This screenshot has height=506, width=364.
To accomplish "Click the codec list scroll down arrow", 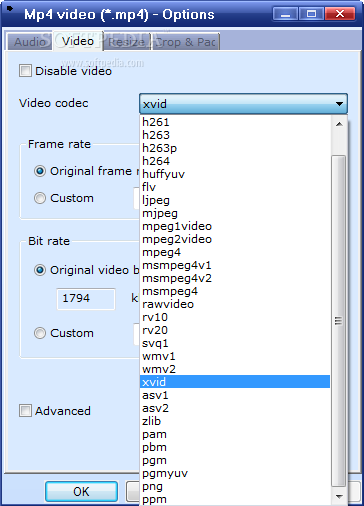I will click(x=339, y=497).
